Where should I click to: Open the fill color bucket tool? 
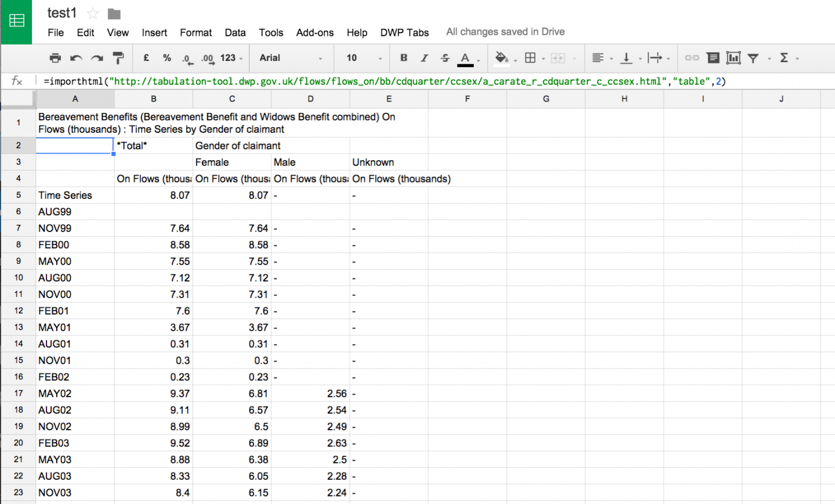502,58
